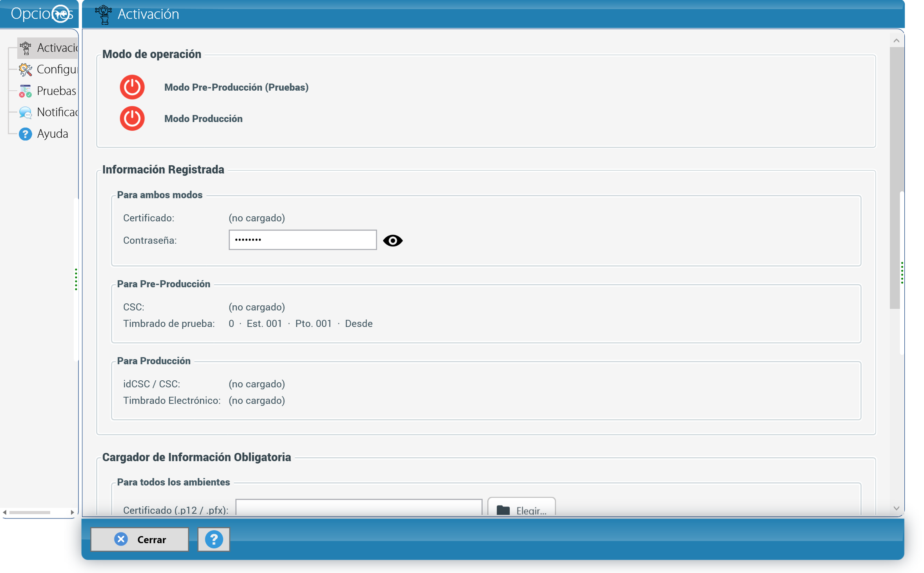Image resolution: width=924 pixels, height=573 pixels.
Task: Collapse the Opciones panel with arrow button
Action: tap(60, 14)
